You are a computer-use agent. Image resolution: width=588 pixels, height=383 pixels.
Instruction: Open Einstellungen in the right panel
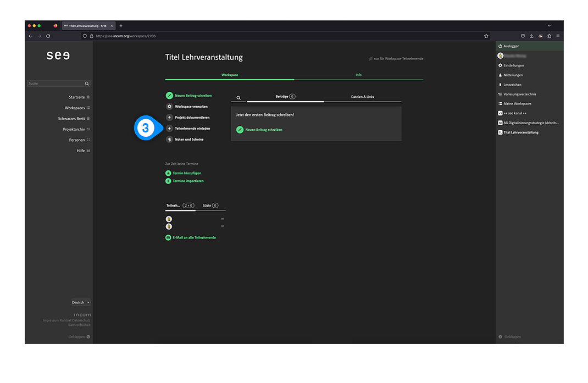(511, 65)
